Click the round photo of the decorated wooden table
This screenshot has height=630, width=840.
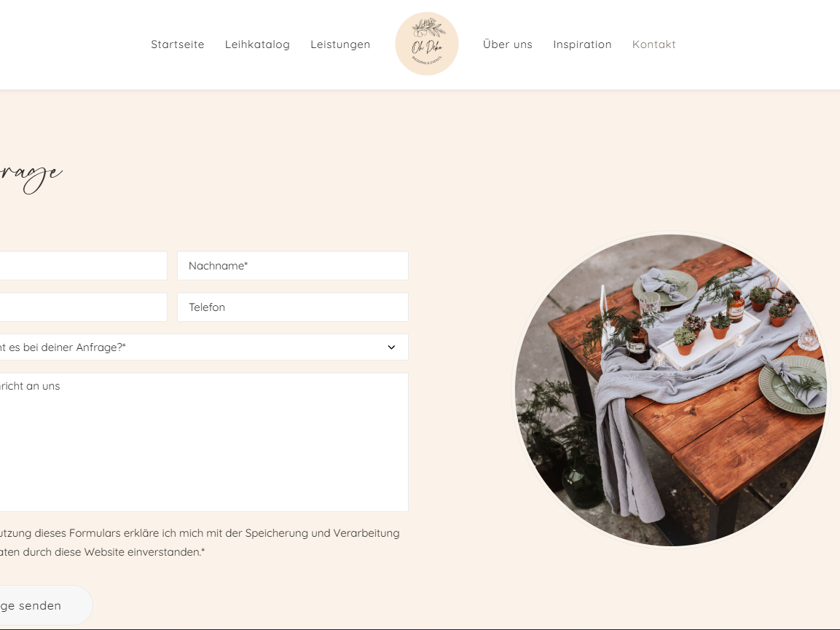click(671, 390)
